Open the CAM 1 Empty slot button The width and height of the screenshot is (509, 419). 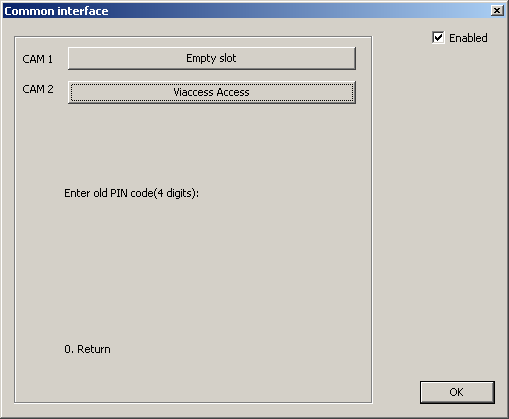tap(212, 59)
